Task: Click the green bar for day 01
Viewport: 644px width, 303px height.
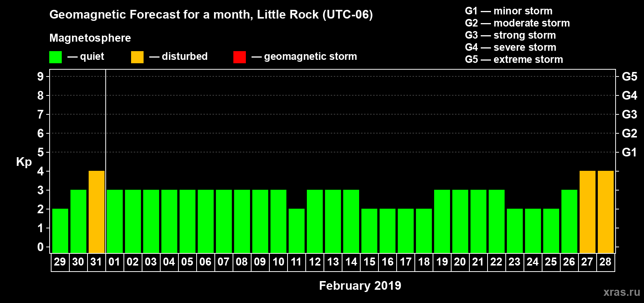Action: (x=115, y=222)
